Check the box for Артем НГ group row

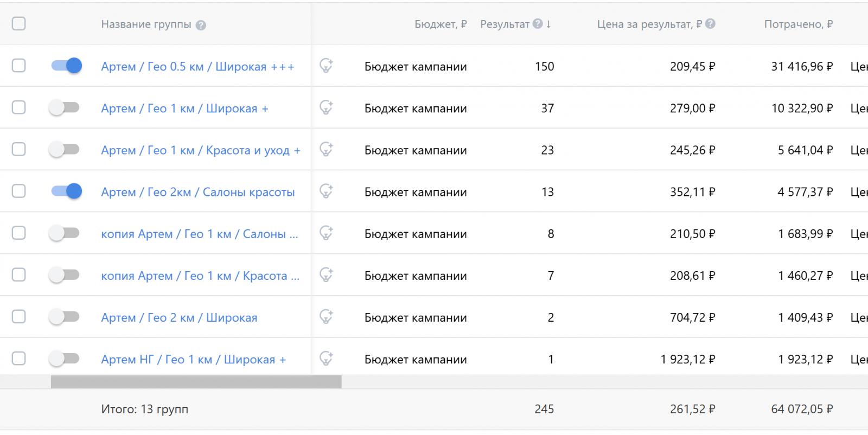19,359
